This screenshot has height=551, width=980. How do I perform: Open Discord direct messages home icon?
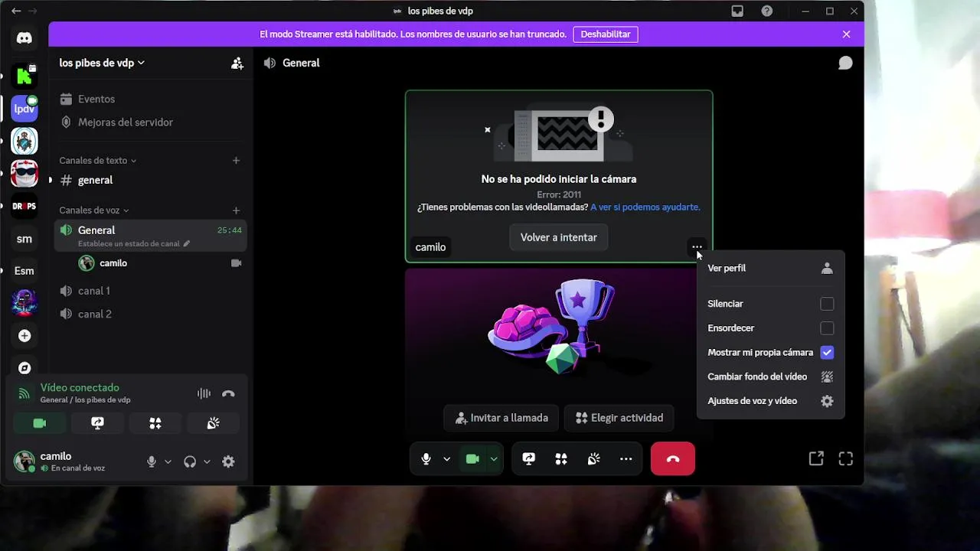[x=24, y=37]
